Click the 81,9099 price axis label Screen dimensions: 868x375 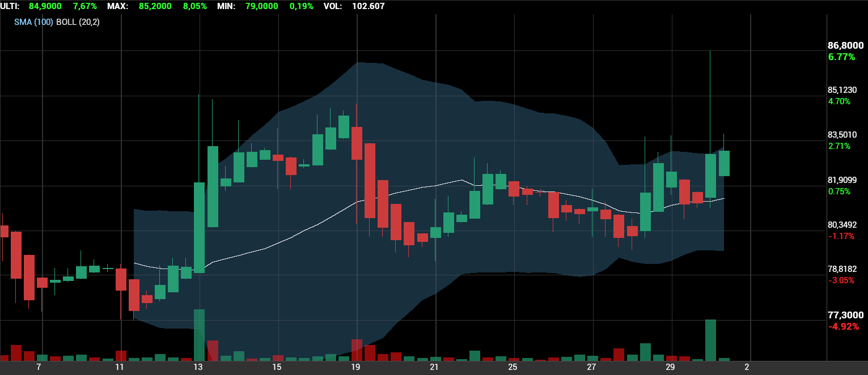pos(842,180)
